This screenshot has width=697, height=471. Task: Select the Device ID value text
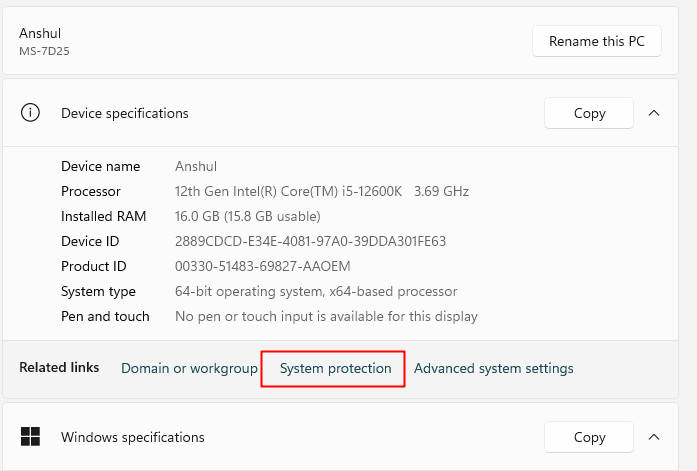(x=310, y=241)
